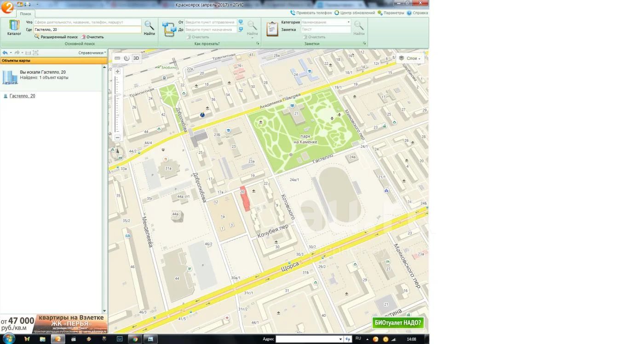Clear the notes filter via Очистить

314,37
